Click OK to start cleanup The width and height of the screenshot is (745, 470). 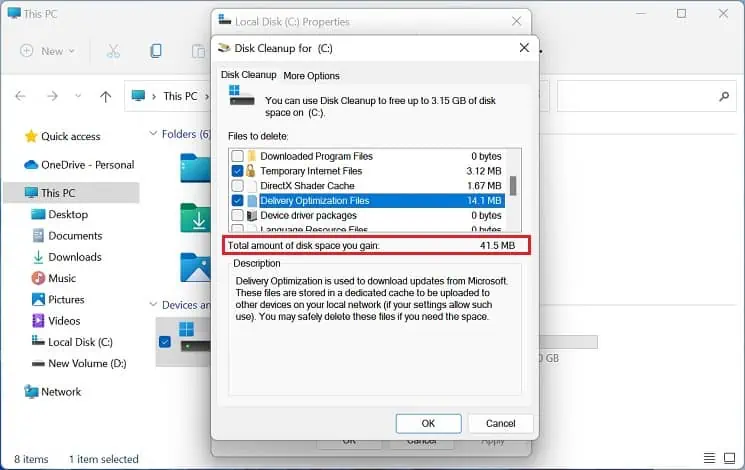[428, 423]
